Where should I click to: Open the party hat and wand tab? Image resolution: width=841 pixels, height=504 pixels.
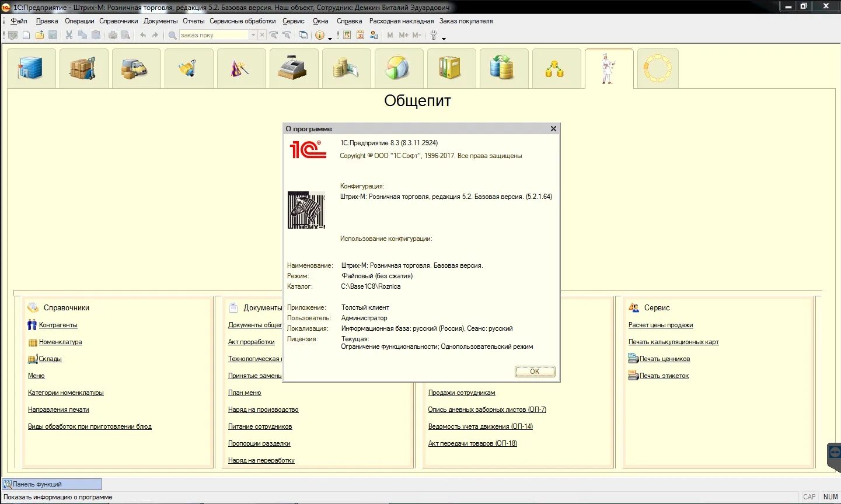click(242, 68)
